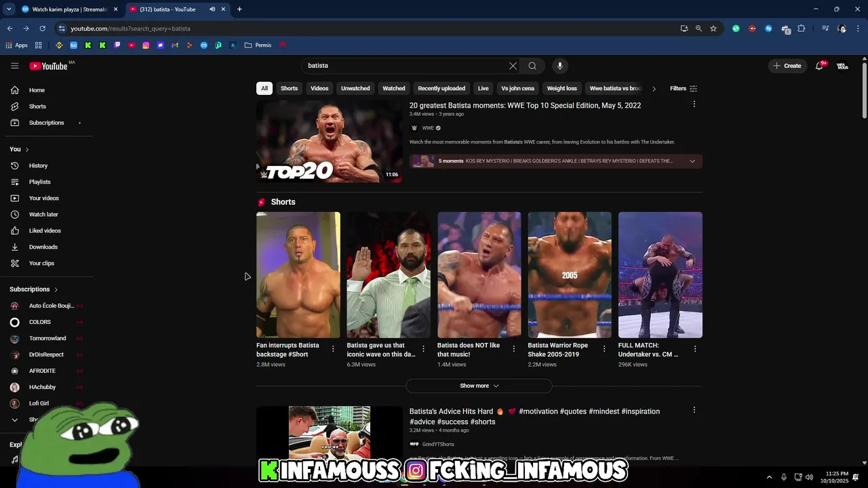The height and width of the screenshot is (488, 868).
Task: Select the Watched filter chip
Action: (394, 89)
